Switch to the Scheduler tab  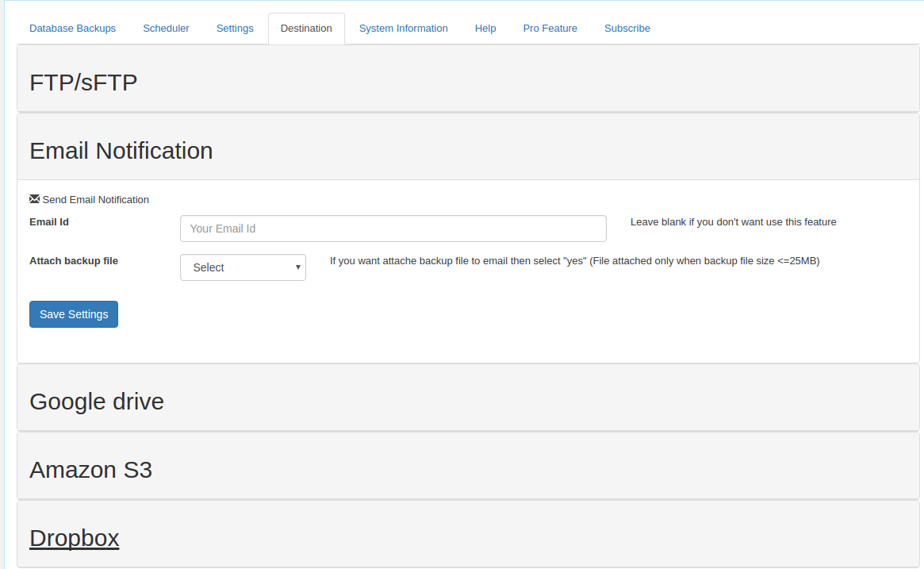coord(167,29)
